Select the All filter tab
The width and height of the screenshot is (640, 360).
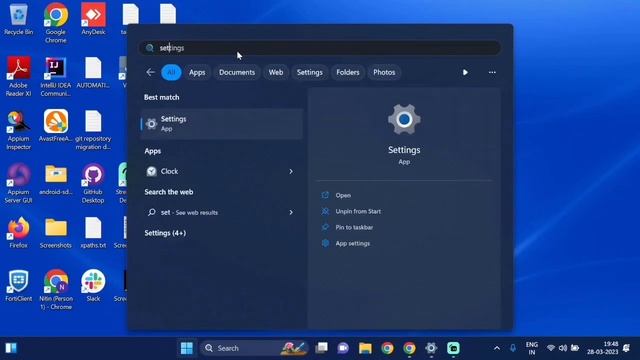[171, 72]
